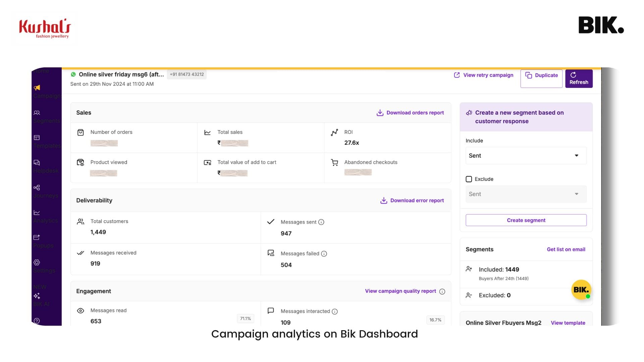Open the View campaign quality report info icon
644x362 pixels.
pos(442,291)
